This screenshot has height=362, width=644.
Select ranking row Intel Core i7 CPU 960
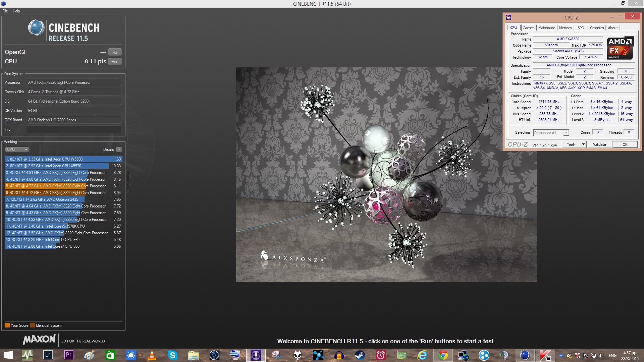click(x=63, y=240)
